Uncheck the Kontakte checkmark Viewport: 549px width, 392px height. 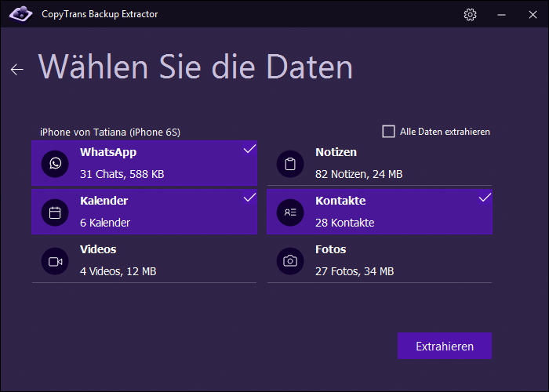485,198
